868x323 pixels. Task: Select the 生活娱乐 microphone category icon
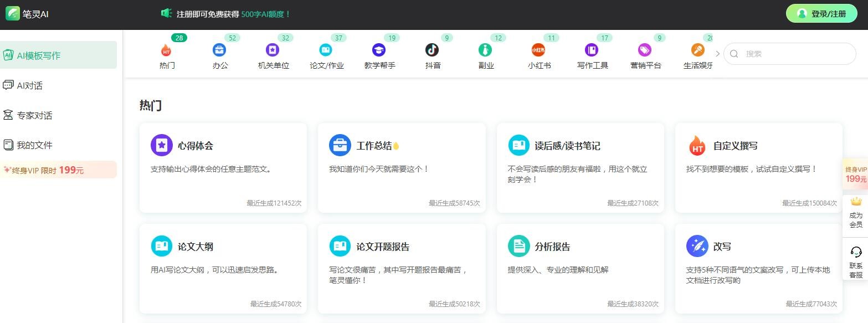click(698, 50)
